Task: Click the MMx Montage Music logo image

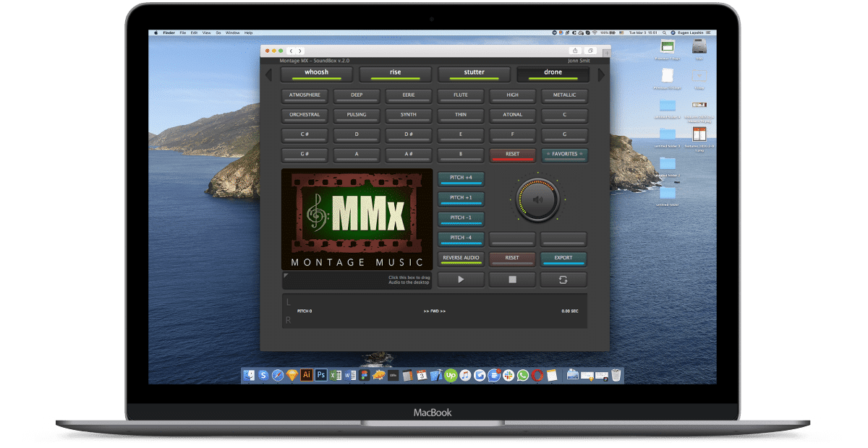Action: pyautogui.click(x=357, y=220)
